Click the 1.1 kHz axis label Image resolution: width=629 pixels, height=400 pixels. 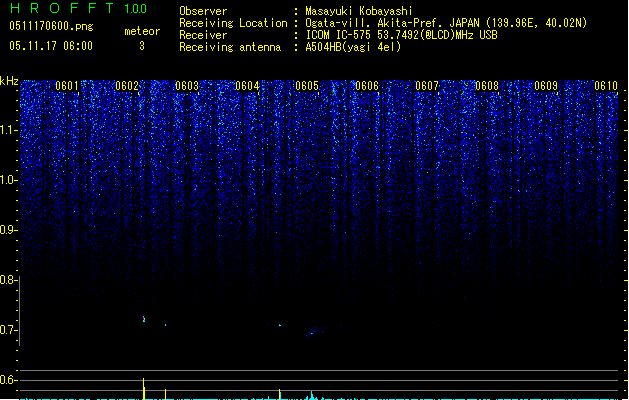(x=8, y=130)
